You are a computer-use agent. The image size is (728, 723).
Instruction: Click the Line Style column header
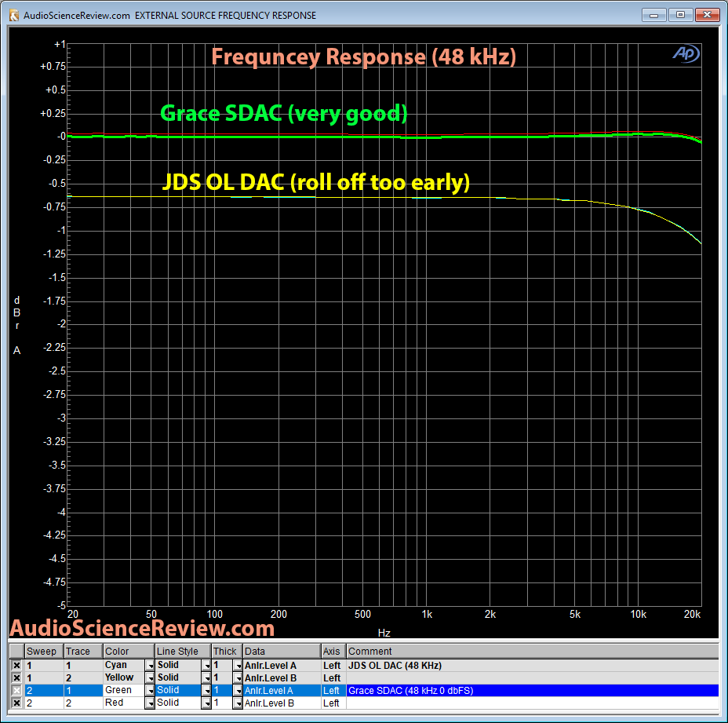coord(183,652)
